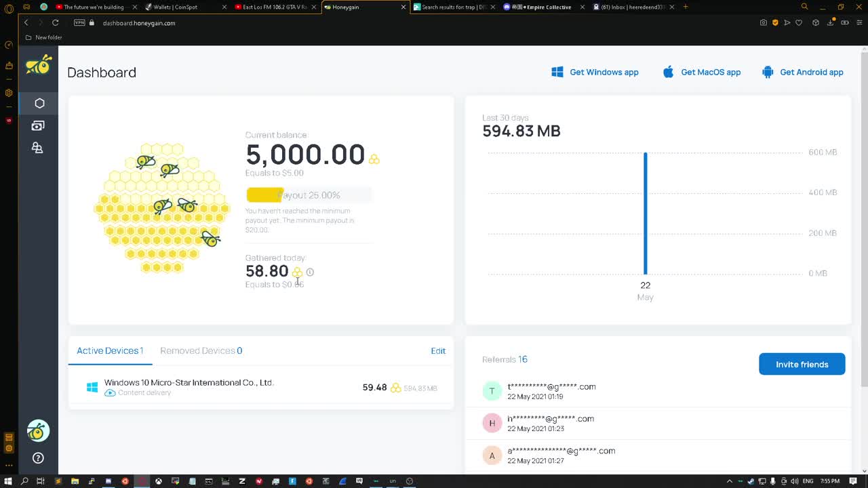The width and height of the screenshot is (868, 488).
Task: Click the browser back arrow
Action: pos(26,22)
